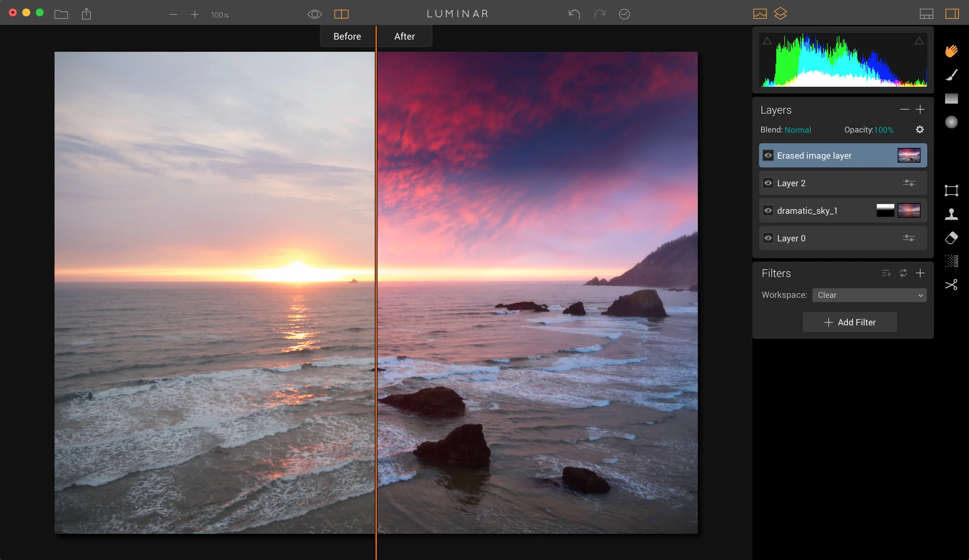Screen dimensions: 969x560
Task: Select the Denoise tool icon
Action: 951,261
